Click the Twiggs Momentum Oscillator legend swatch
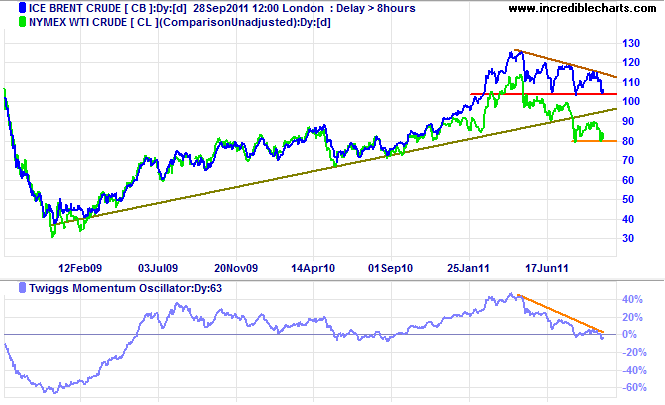The height and width of the screenshot is (405, 665). point(22,288)
